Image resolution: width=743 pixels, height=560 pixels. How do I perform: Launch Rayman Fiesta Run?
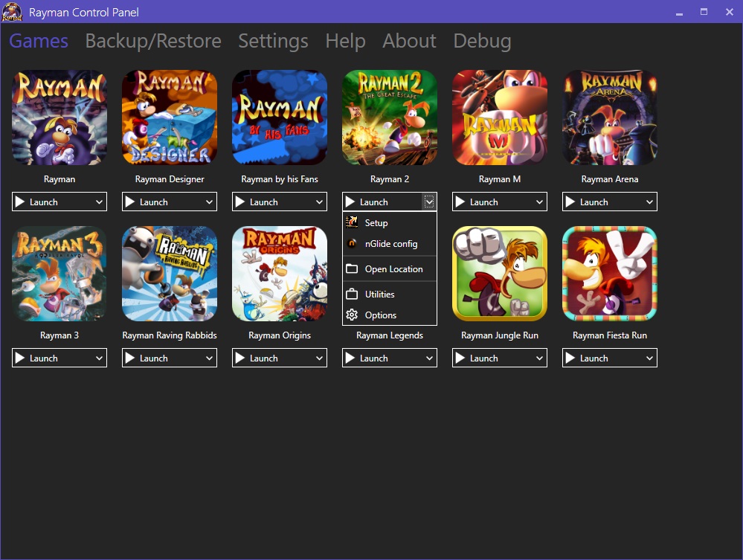click(602, 358)
